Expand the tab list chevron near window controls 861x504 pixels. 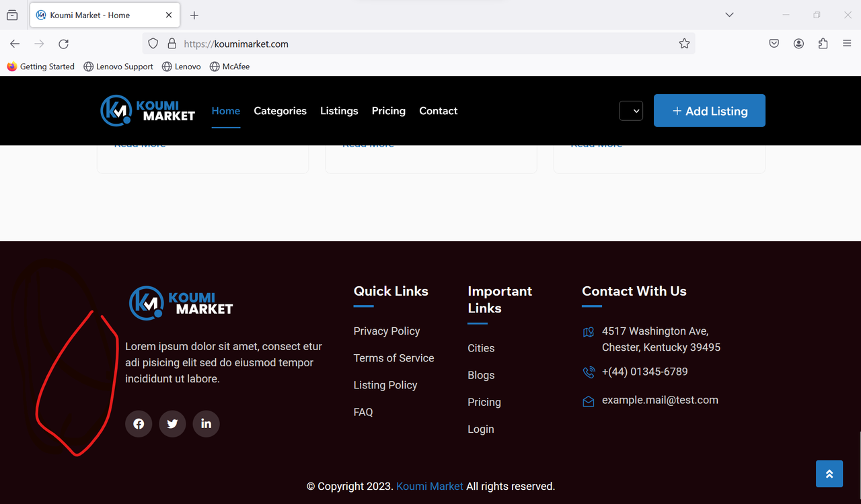coord(729,14)
